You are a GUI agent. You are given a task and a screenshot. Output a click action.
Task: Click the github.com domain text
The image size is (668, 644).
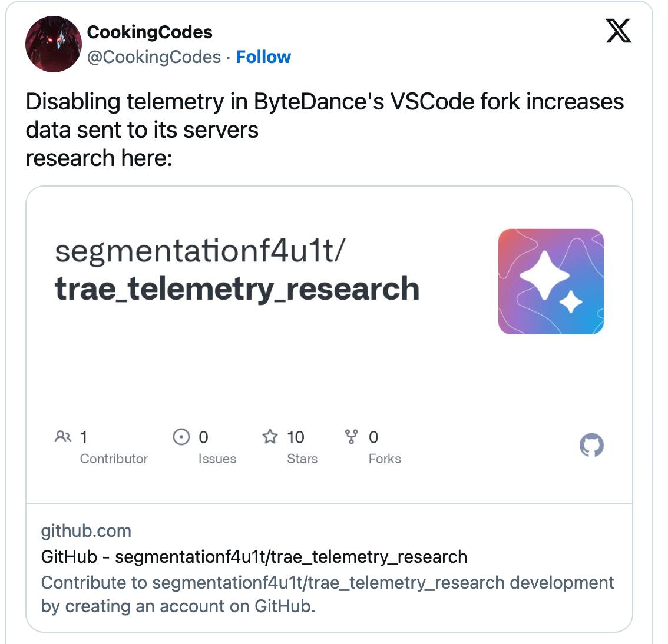click(86, 531)
